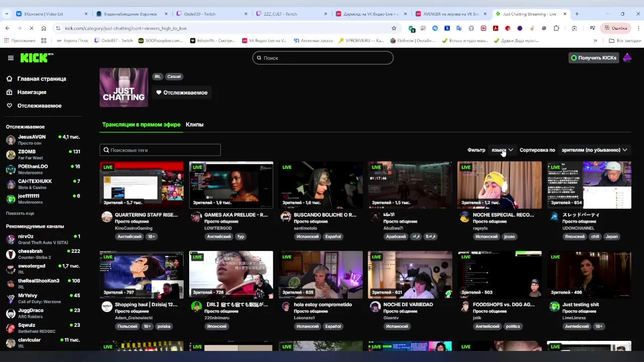Open sort by viewers descending dropdown
This screenshot has width=644, height=362.
[x=594, y=150]
